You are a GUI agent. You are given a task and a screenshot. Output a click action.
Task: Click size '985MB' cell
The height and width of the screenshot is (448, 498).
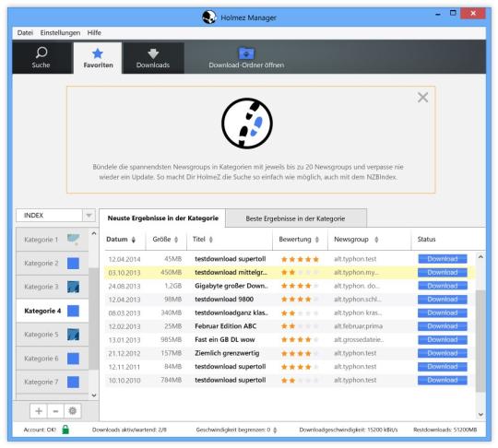pos(172,340)
